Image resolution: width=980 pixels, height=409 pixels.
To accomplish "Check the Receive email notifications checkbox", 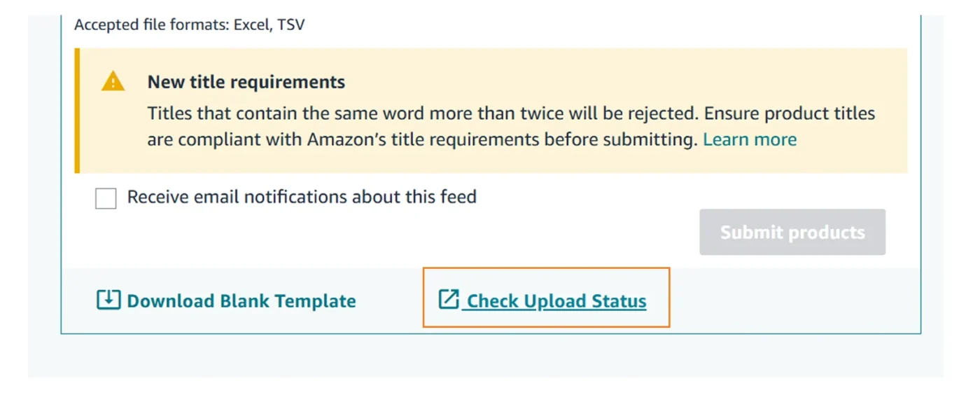I will 105,198.
